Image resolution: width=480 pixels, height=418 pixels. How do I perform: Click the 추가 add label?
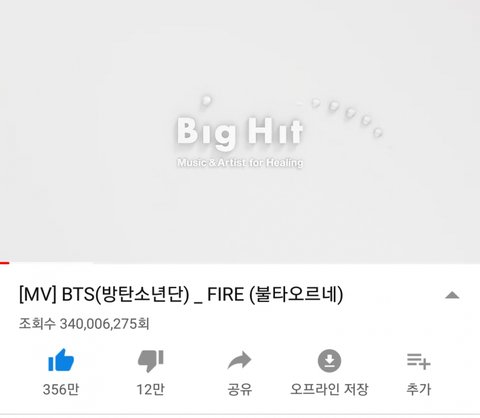[419, 389]
